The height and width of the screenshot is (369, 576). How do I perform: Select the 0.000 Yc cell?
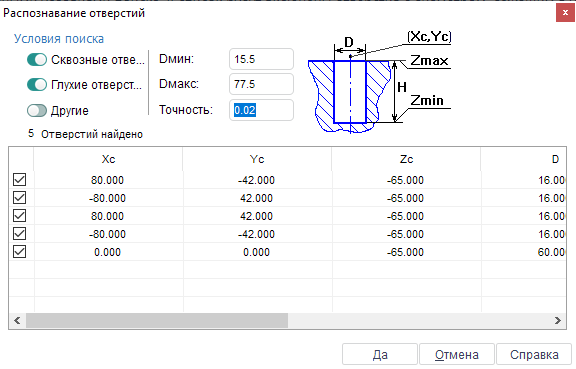[257, 252]
